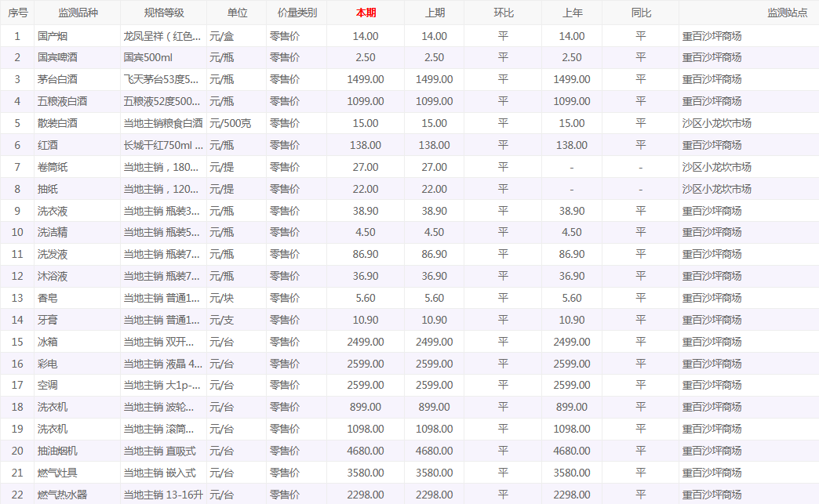Viewport: 819px width, 504px height.
Task: Click spec cell 国宾500ml
Action: [x=148, y=57]
